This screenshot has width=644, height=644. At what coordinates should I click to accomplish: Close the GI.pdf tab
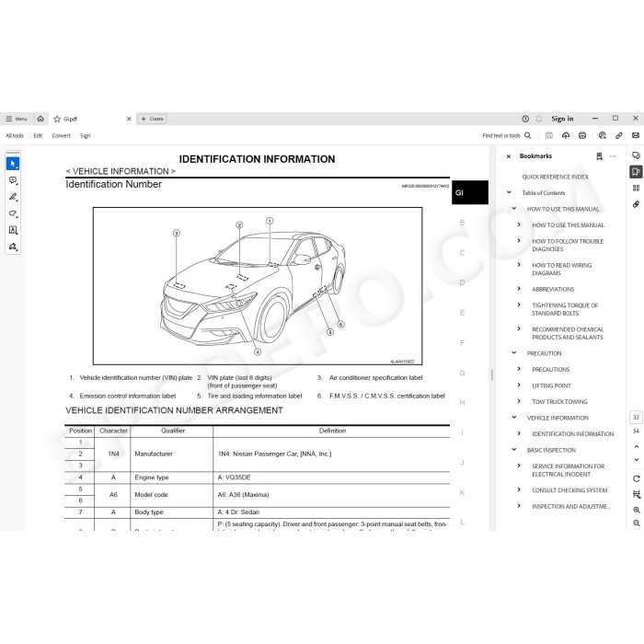(129, 119)
